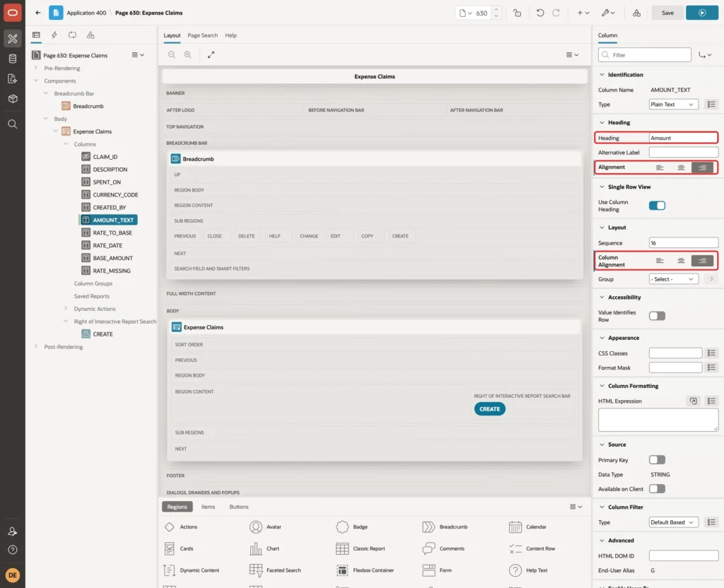This screenshot has height=588, width=724.
Task: Expand the Pre-Rendering tree node
Action: tap(36, 68)
